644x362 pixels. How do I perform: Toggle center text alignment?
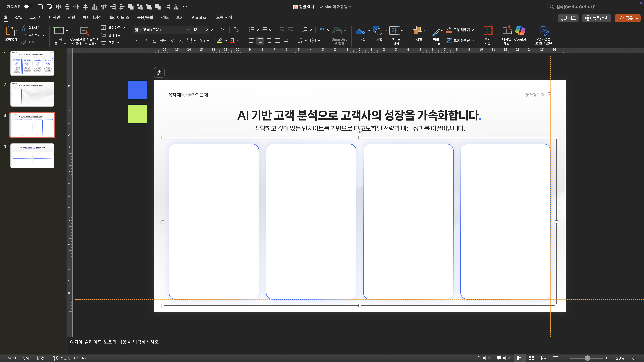click(x=260, y=40)
